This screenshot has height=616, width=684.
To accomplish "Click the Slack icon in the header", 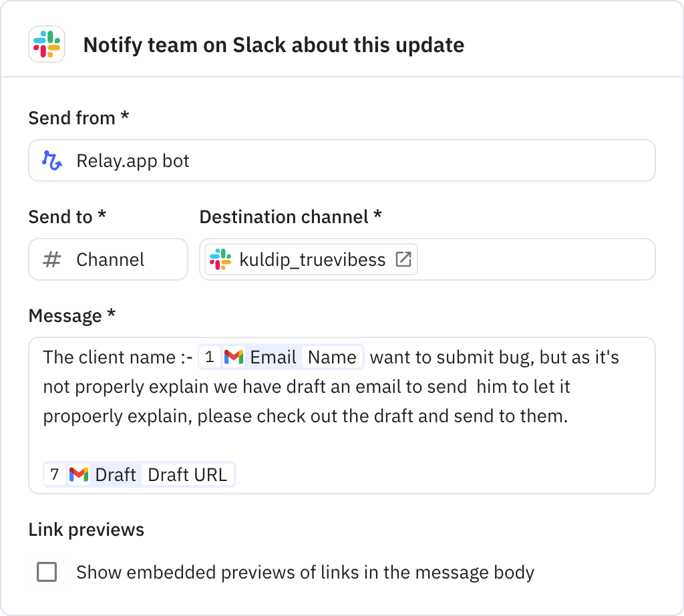I will [46, 45].
